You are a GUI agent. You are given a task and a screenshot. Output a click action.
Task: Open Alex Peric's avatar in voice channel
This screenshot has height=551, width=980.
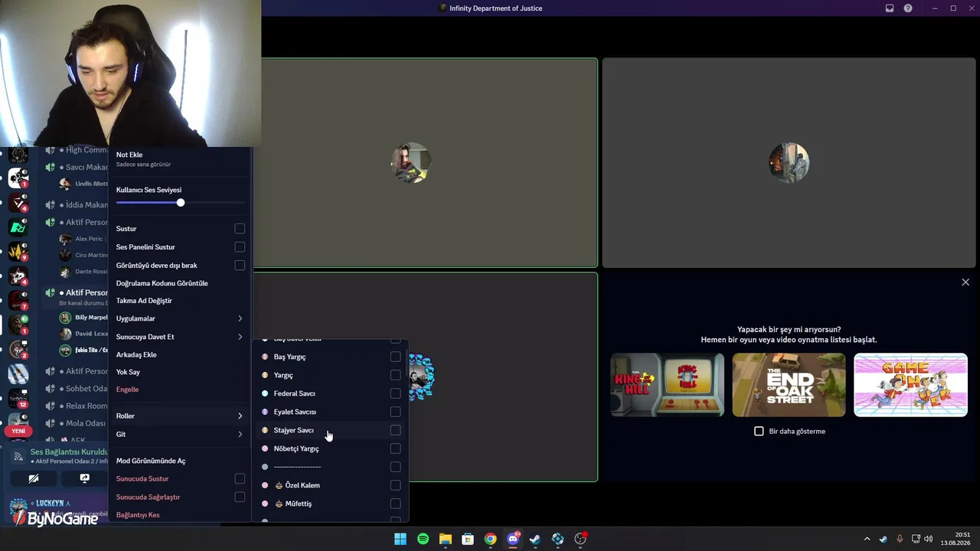[x=65, y=239]
